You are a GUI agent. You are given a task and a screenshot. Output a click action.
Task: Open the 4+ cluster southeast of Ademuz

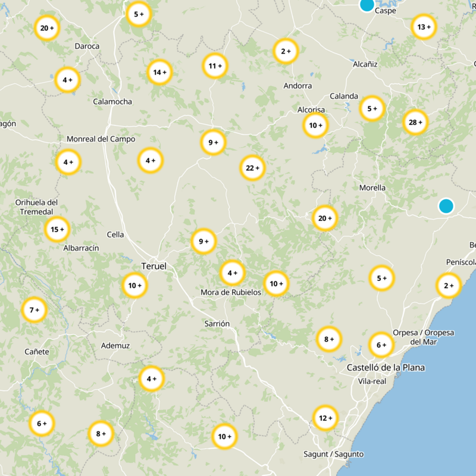[x=152, y=378]
